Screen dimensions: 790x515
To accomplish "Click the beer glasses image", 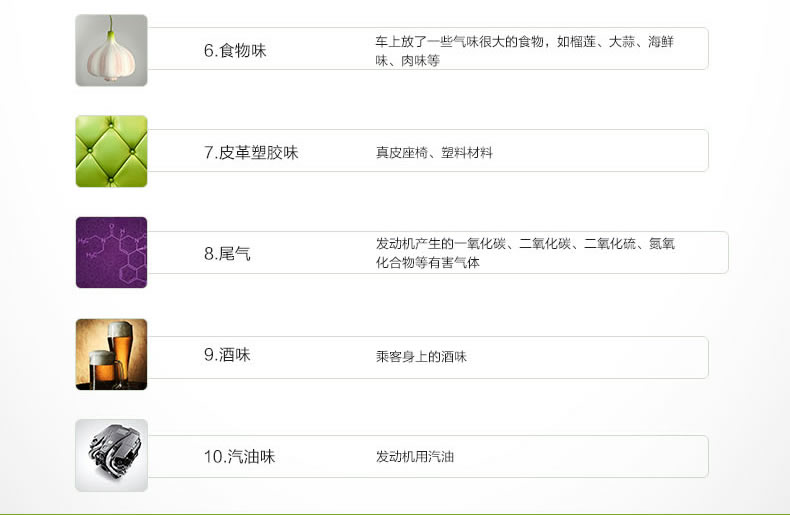I will tap(111, 354).
